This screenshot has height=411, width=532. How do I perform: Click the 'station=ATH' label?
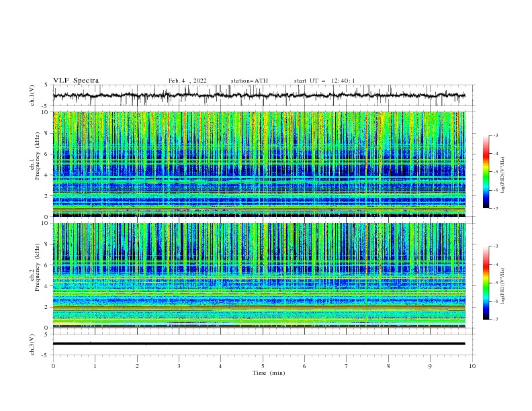(249, 81)
